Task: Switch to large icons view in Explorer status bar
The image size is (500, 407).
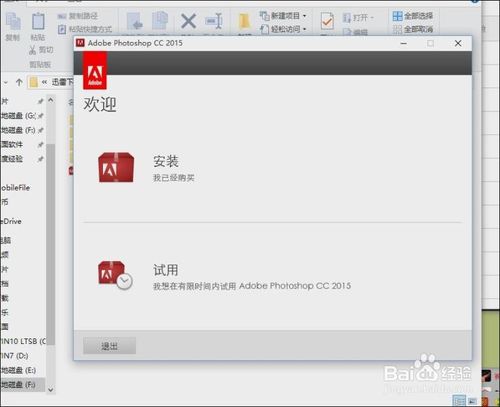Action: (x=473, y=401)
